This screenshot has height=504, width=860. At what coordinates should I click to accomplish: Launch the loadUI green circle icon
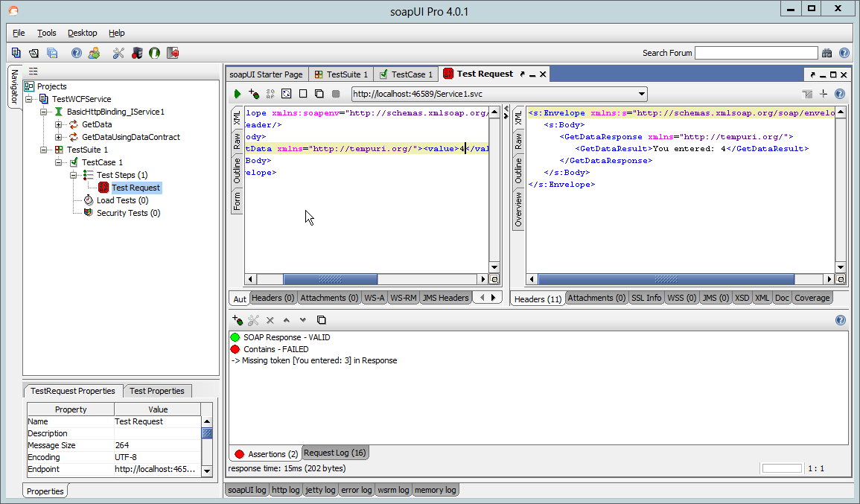coord(155,53)
